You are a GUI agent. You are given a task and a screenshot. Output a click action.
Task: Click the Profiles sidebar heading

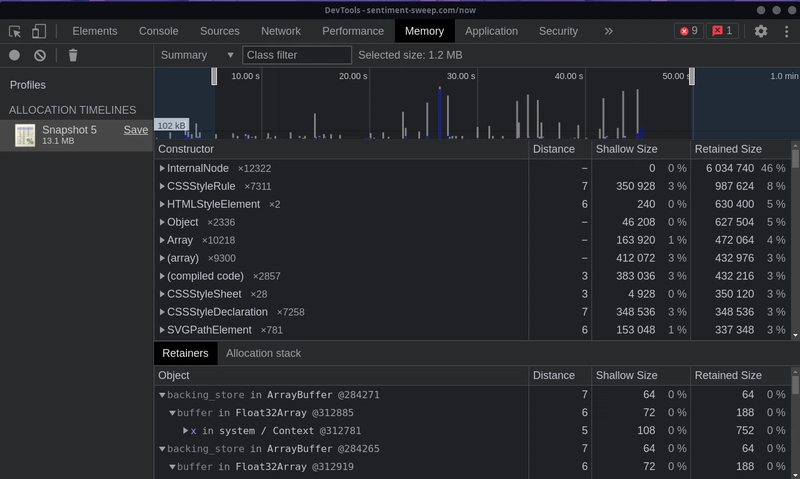pos(28,85)
